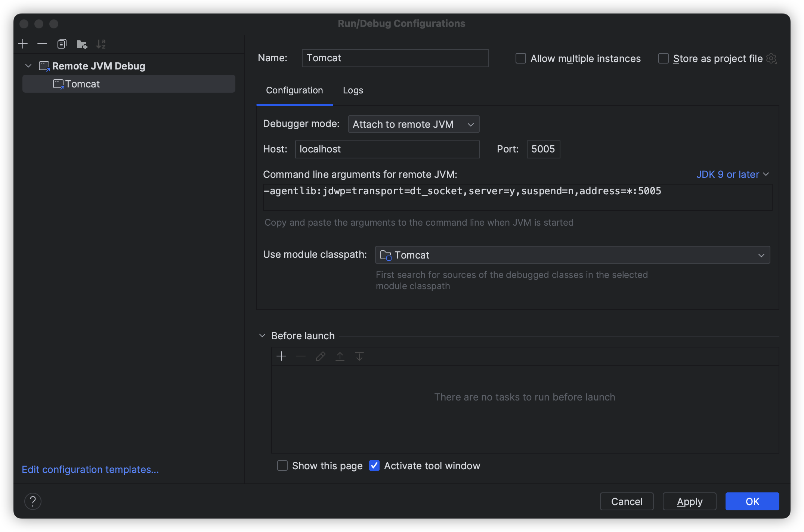The width and height of the screenshot is (804, 532).
Task: Click module folder icon in classpath field
Action: [x=386, y=255]
